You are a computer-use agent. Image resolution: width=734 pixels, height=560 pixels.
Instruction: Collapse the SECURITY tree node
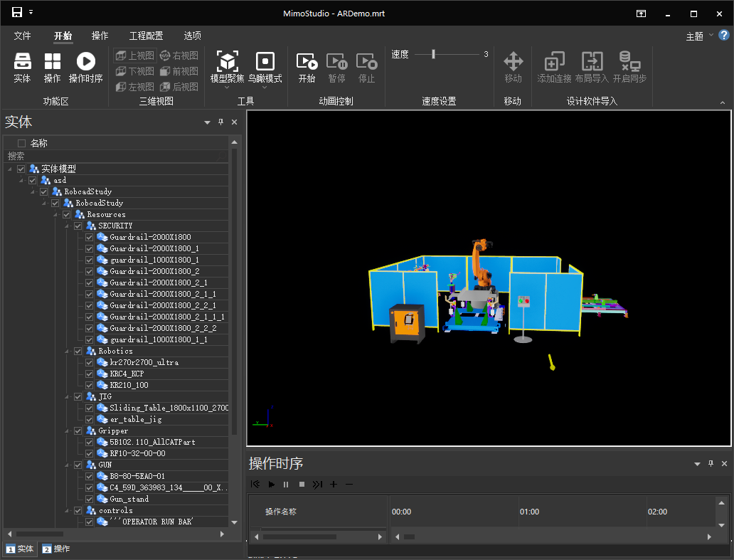click(67, 226)
